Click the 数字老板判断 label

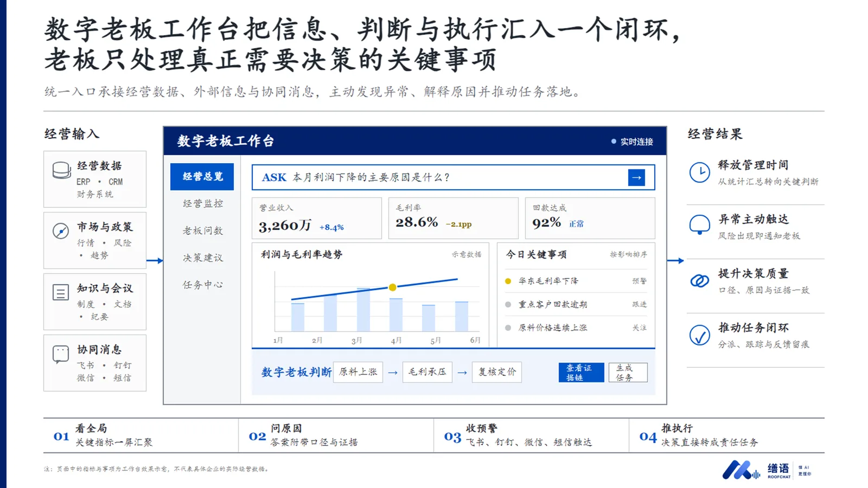coord(296,372)
